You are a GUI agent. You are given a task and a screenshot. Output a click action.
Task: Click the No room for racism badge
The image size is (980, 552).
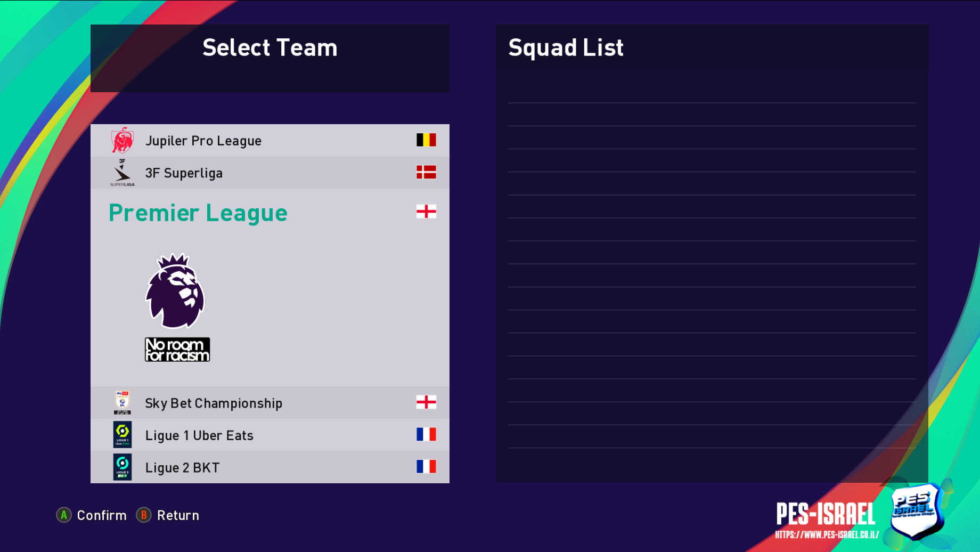(177, 350)
